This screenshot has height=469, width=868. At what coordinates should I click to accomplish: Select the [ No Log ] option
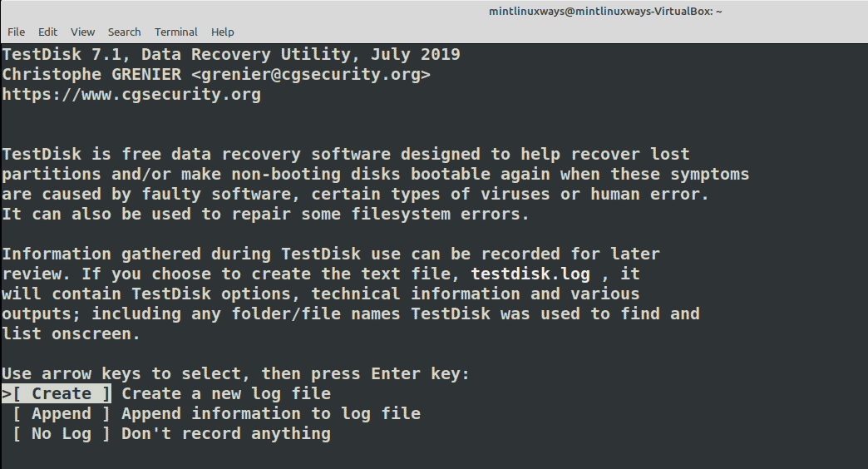62,433
